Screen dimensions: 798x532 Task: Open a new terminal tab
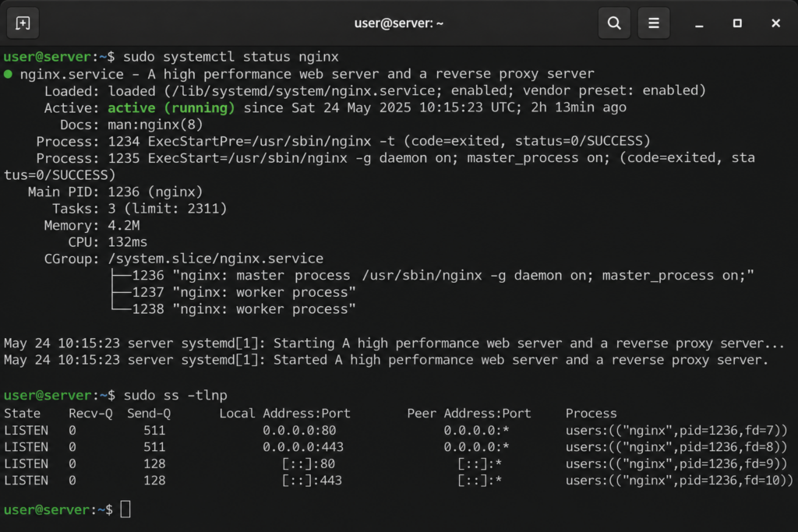(x=23, y=23)
